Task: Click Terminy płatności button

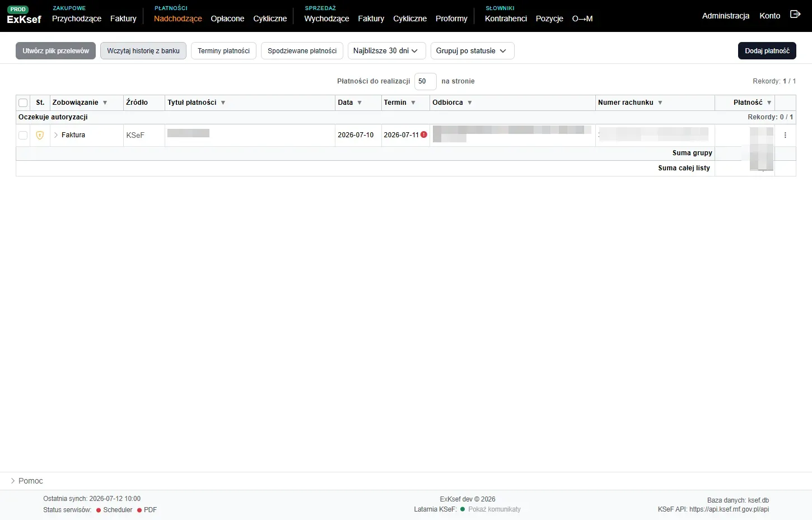Action: (223, 50)
